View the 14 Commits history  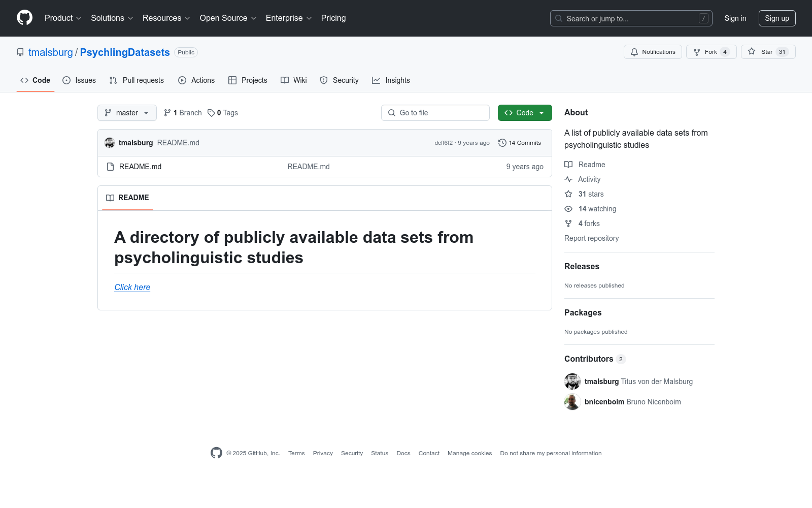click(520, 143)
